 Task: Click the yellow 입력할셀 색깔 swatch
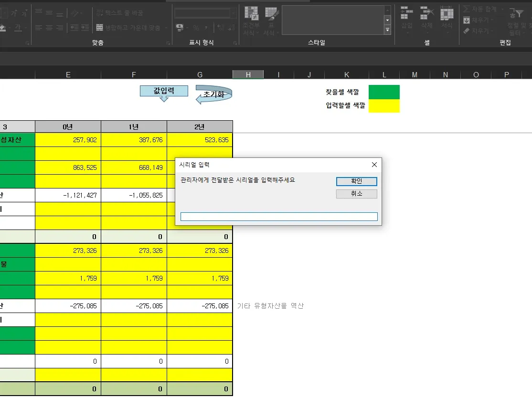[384, 106]
